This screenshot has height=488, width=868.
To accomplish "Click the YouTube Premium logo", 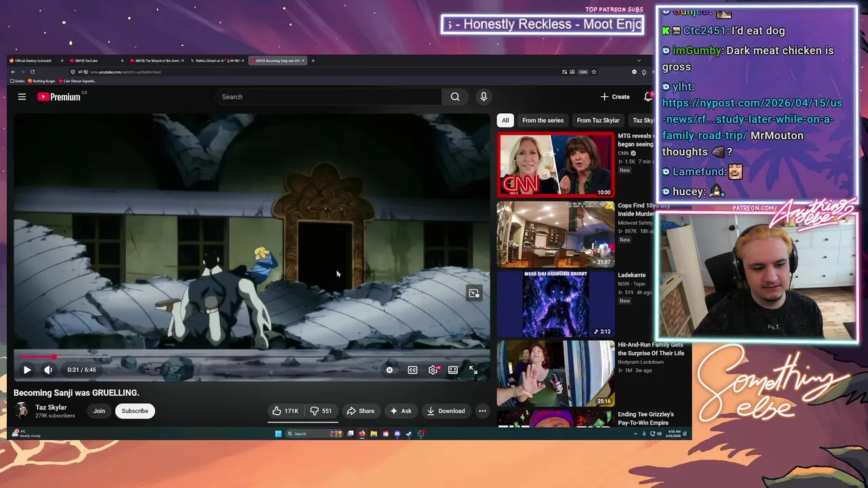I will click(x=59, y=97).
